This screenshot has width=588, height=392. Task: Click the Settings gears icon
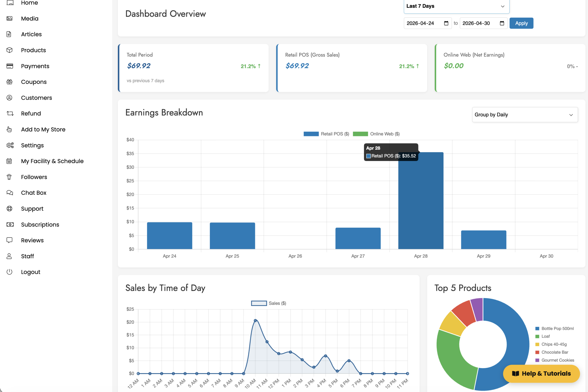click(x=10, y=145)
